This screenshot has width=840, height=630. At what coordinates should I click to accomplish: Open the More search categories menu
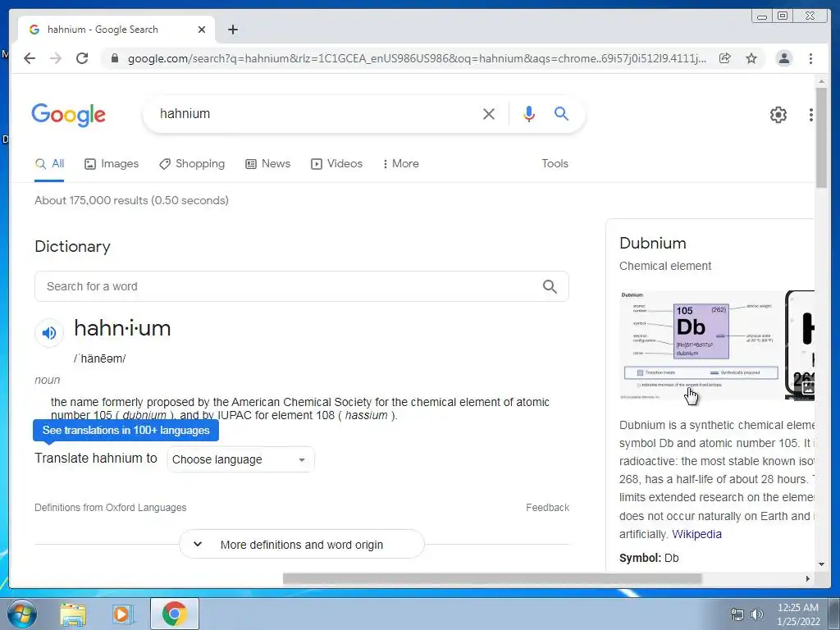click(400, 164)
